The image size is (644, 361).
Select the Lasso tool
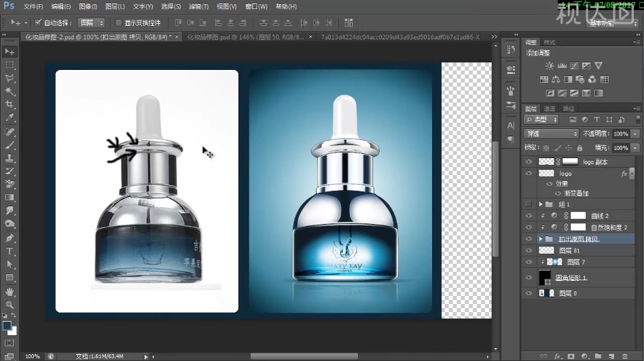pyautogui.click(x=10, y=78)
